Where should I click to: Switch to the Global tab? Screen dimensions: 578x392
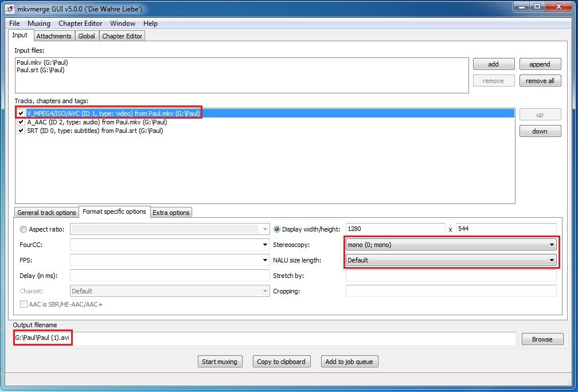coord(87,36)
